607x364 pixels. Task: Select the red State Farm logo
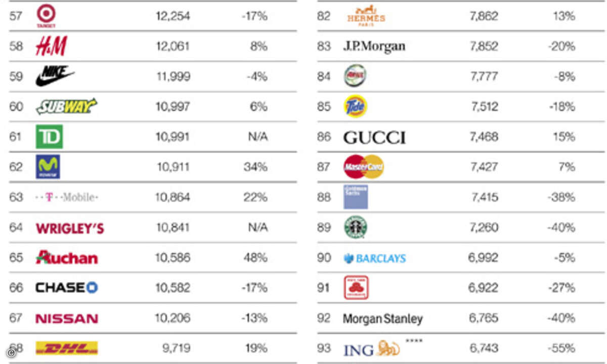pos(356,288)
